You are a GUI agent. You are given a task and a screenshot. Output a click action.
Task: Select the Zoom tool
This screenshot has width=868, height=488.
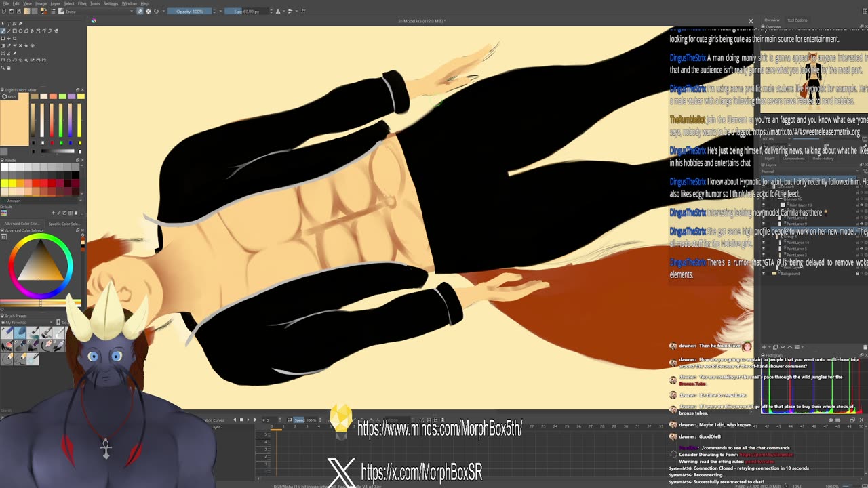click(x=3, y=68)
